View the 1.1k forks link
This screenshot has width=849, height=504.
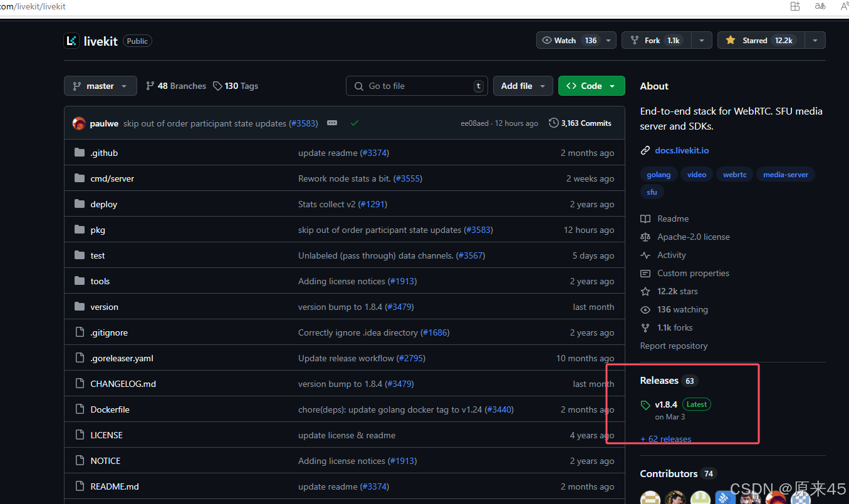(667, 327)
